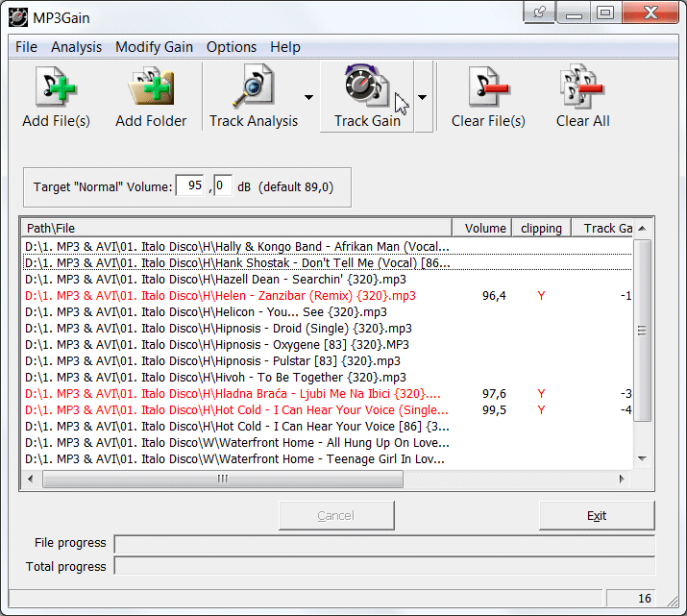Click the 99,5 volume value

click(494, 410)
